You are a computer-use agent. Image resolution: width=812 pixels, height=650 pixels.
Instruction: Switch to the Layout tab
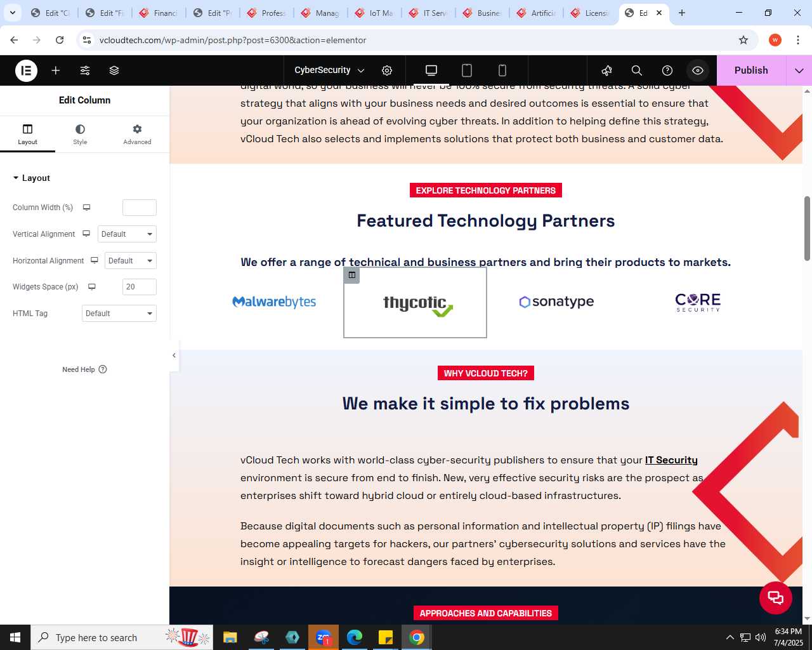(27, 134)
